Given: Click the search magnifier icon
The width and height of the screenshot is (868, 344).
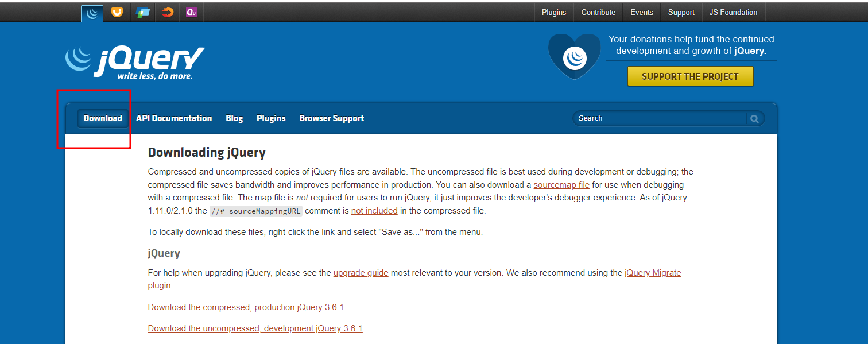Looking at the screenshot, I should click(754, 118).
